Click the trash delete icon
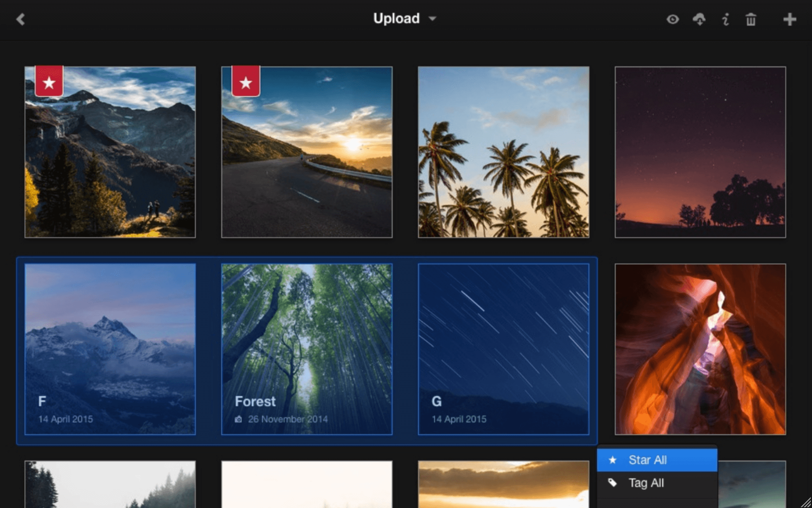 tap(751, 19)
